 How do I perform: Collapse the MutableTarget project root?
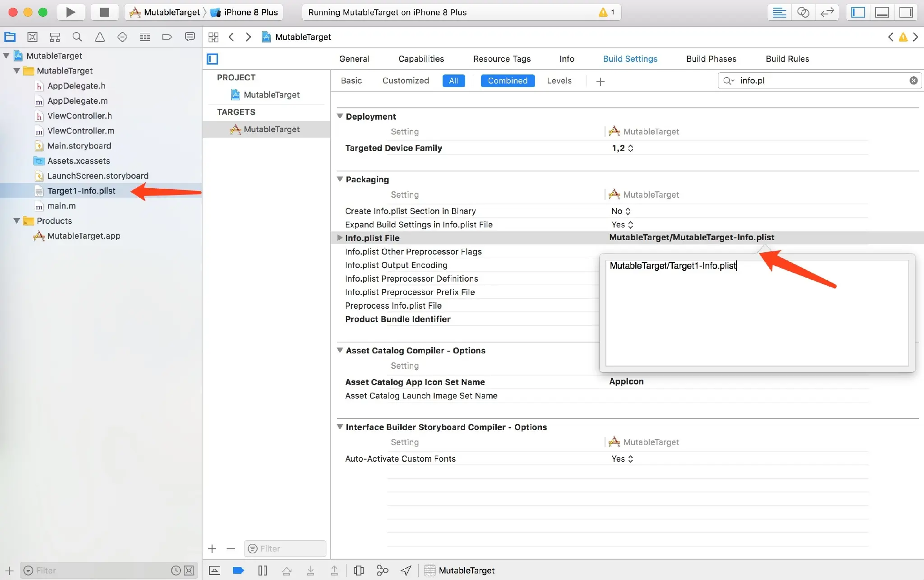pos(6,56)
